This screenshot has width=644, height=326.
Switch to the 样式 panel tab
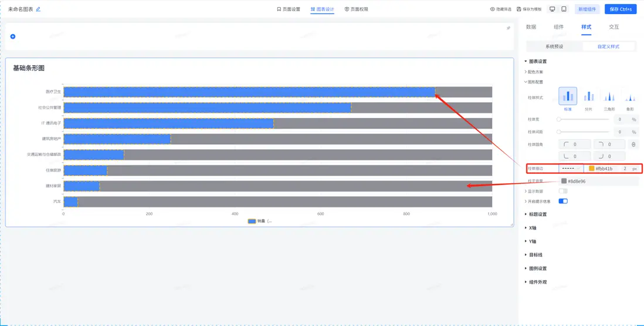[586, 27]
